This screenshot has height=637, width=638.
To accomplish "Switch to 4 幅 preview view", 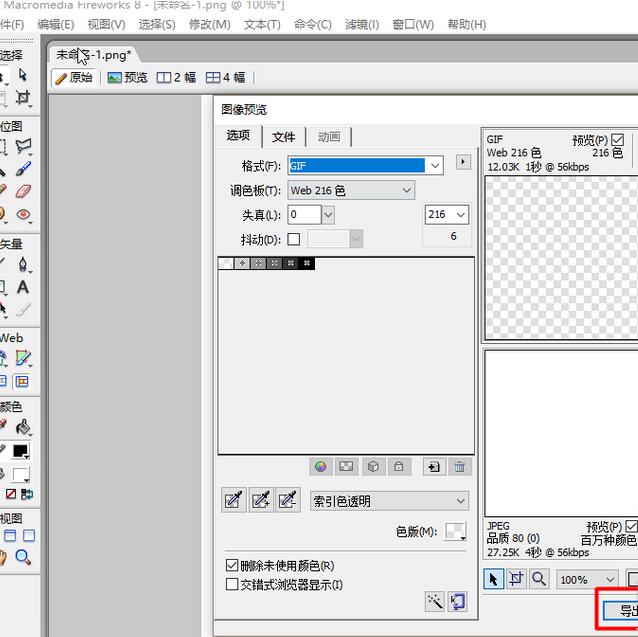I will (x=225, y=77).
